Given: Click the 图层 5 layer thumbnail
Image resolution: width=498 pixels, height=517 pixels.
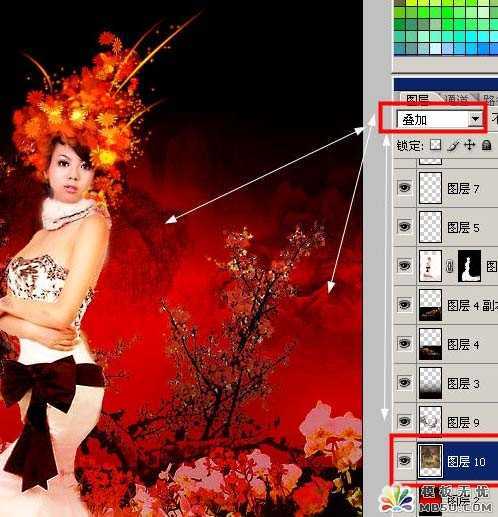Looking at the screenshot, I should click(x=430, y=227).
